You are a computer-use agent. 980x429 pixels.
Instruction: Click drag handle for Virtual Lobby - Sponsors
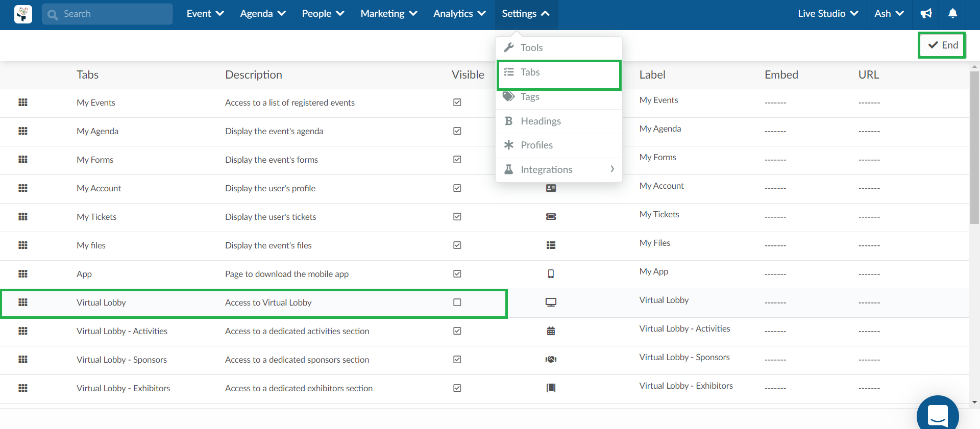(x=23, y=360)
